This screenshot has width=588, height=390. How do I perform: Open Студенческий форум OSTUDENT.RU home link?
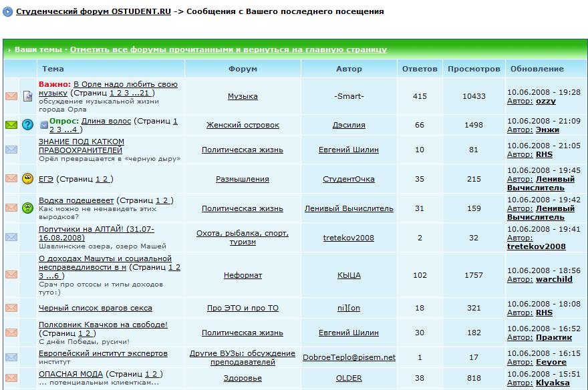pyautogui.click(x=94, y=11)
